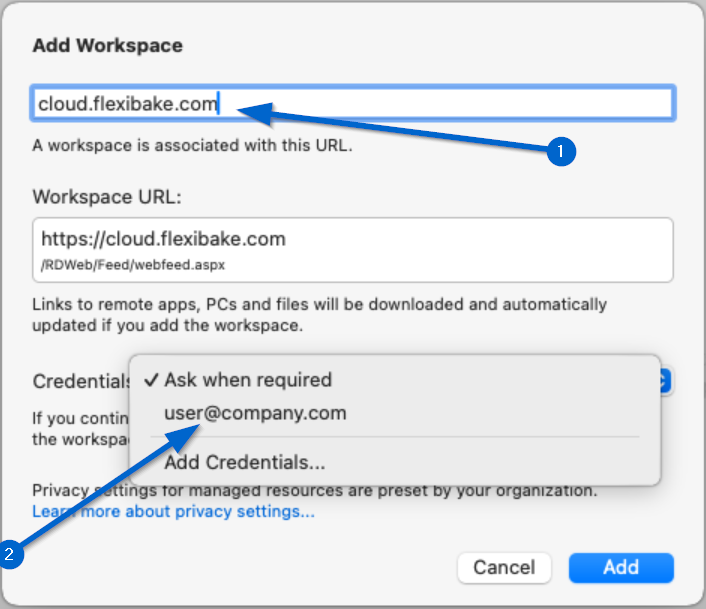
Task: Open 'Add Credentials...' menu entry
Action: (x=395, y=462)
